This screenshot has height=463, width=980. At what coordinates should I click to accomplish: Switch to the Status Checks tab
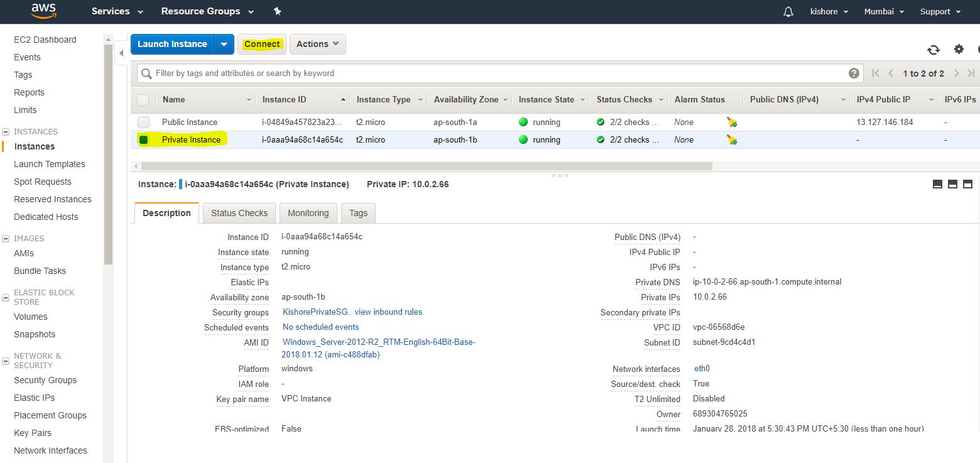click(239, 213)
